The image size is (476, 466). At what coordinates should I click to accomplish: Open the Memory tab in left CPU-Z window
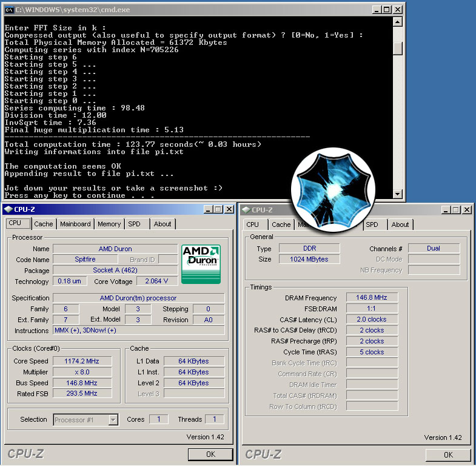point(109,224)
